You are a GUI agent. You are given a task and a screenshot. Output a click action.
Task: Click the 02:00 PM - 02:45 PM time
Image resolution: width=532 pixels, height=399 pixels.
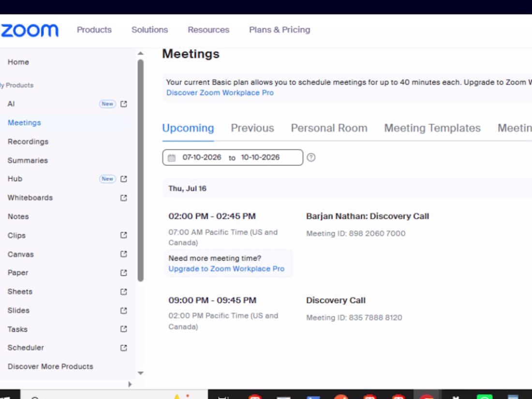pyautogui.click(x=212, y=216)
